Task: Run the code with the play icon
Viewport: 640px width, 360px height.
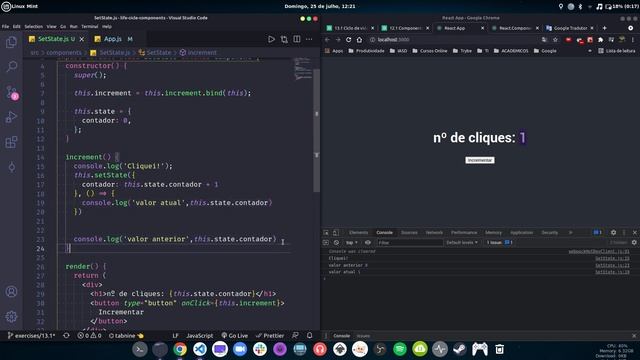Action: pyautogui.click(x=271, y=39)
